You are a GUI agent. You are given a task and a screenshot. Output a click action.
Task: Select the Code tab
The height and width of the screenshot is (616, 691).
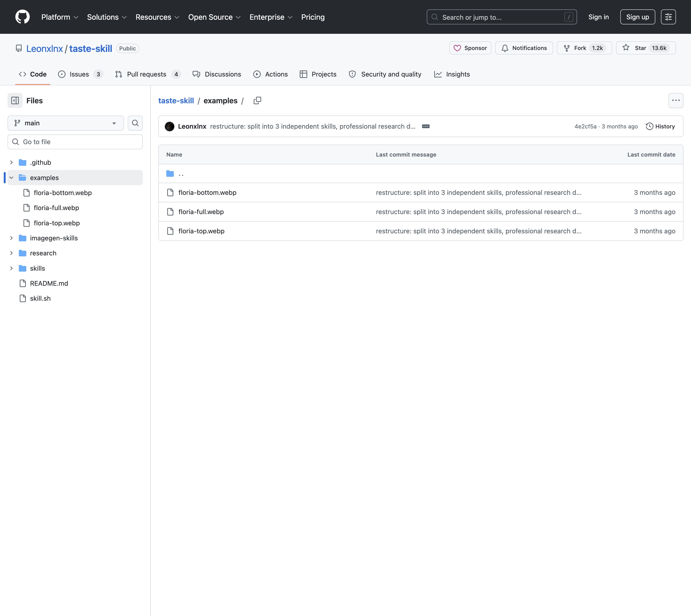(33, 74)
